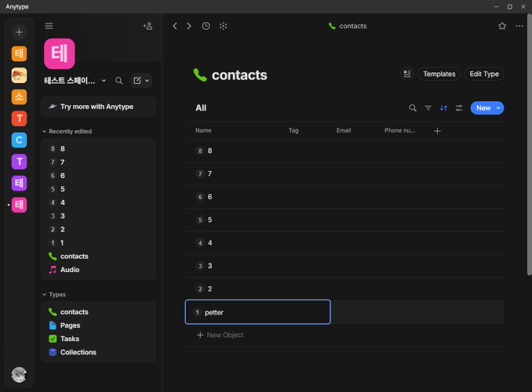
Task: Open object 3 in Recently edited
Action: [98, 216]
